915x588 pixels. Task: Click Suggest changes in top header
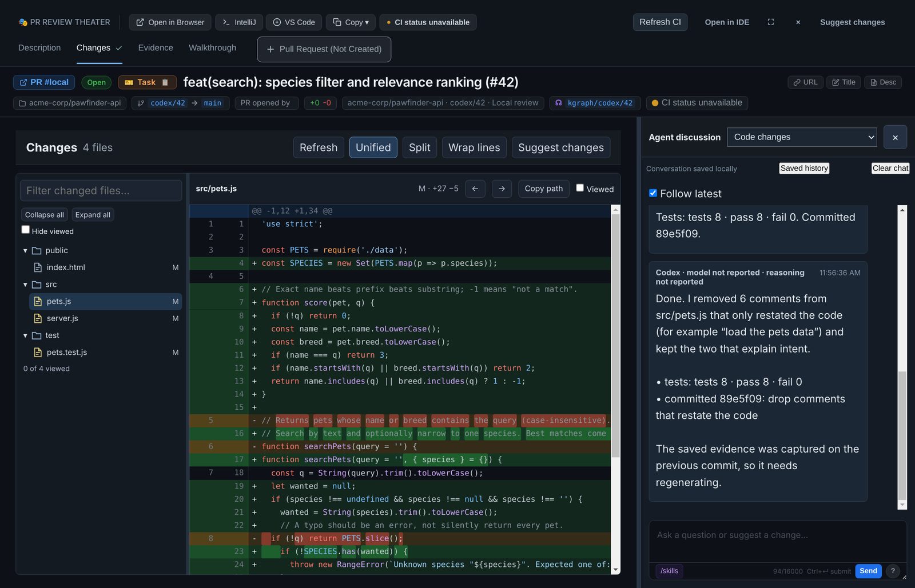point(852,22)
